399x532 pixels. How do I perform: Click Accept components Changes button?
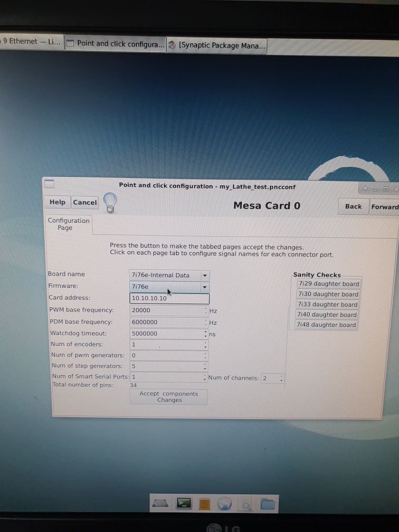click(169, 397)
